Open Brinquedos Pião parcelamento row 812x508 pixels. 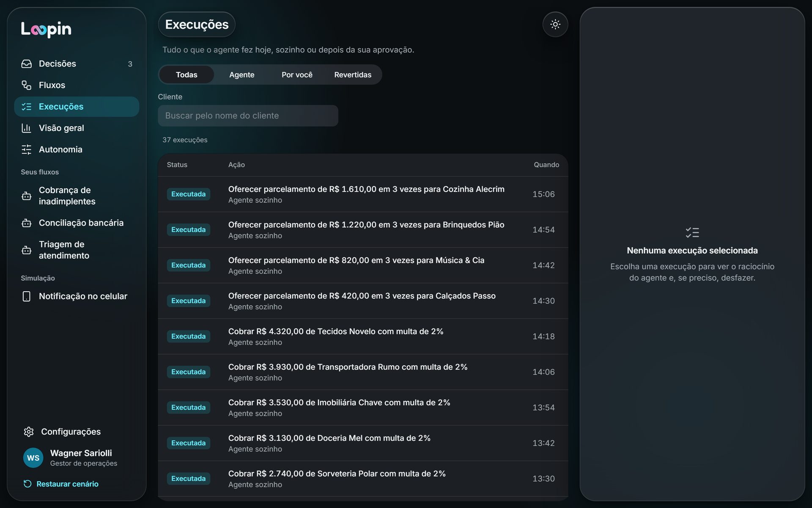(x=363, y=230)
